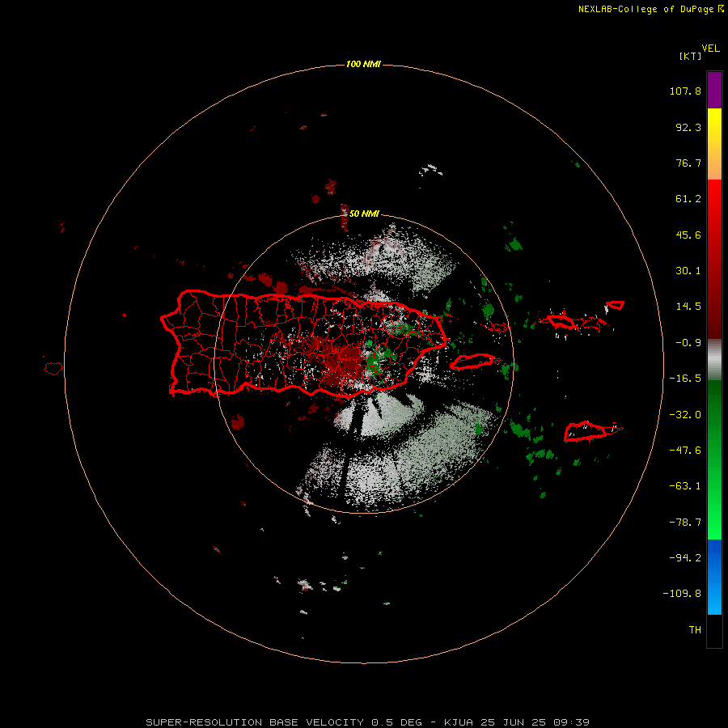Click the TH legend label
Screen dimensions: 728x728
click(695, 630)
